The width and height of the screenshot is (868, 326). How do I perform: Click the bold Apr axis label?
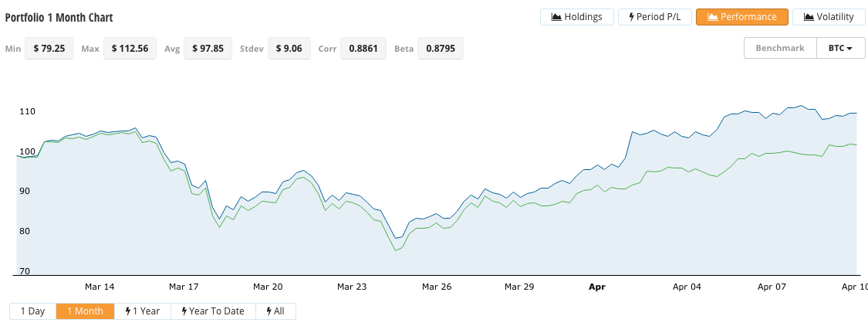point(597,287)
